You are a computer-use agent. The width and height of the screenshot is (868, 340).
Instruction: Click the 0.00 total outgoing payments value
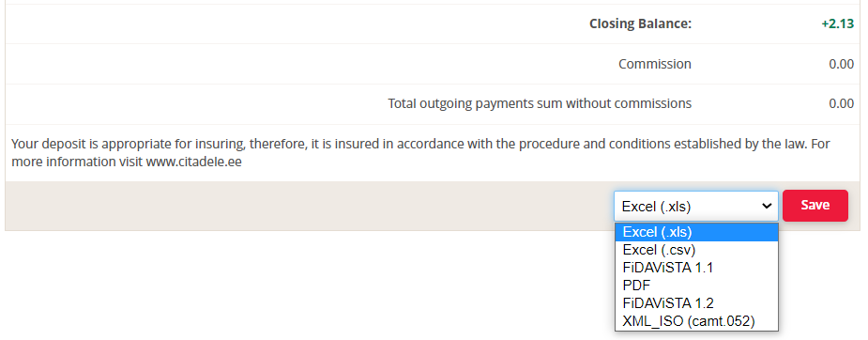tap(842, 103)
